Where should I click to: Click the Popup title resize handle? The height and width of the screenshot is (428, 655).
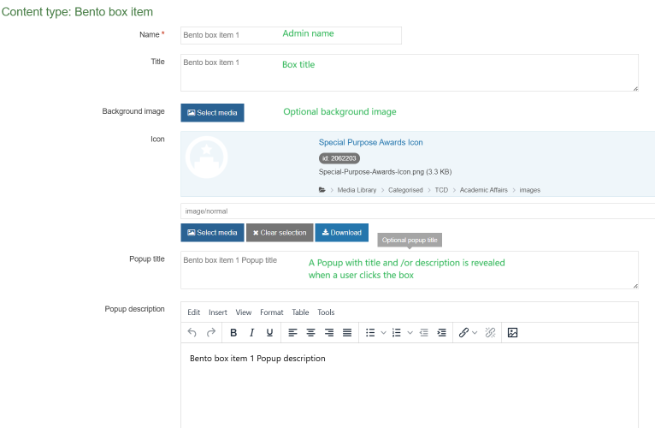coord(635,286)
